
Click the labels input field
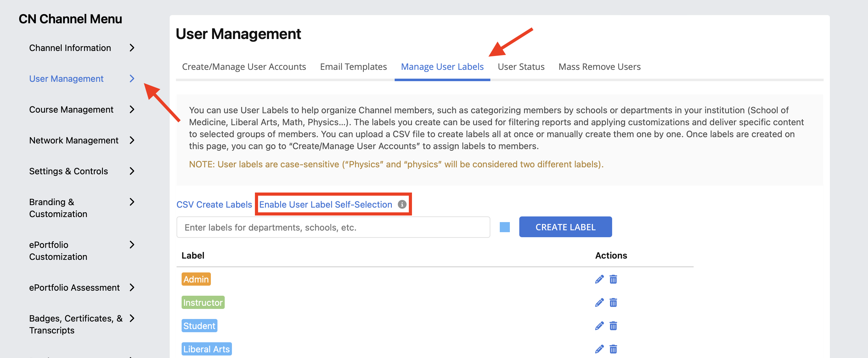(333, 227)
